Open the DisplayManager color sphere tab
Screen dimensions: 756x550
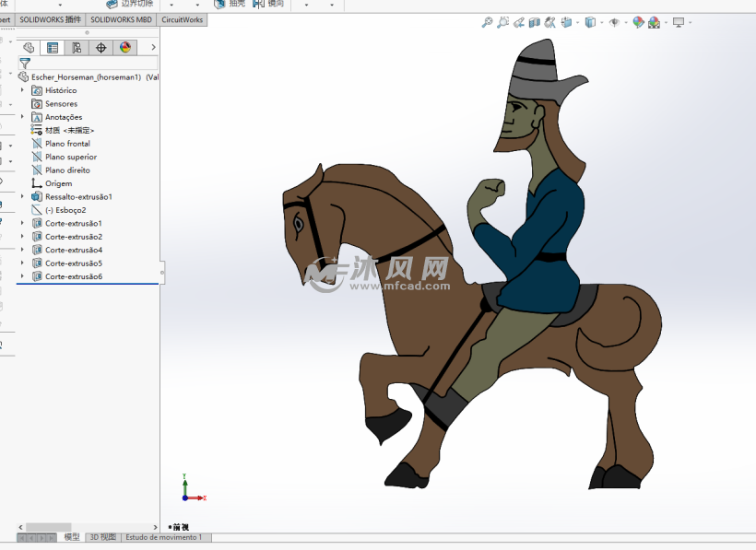pos(125,48)
